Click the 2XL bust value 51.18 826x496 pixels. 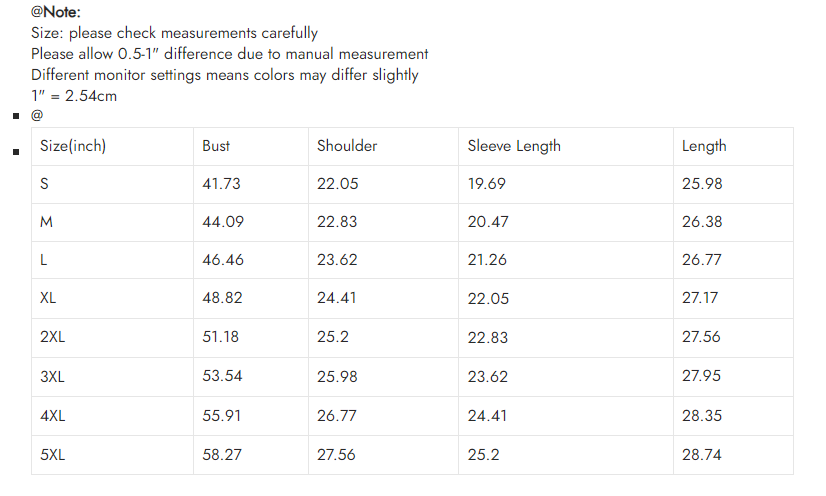221,337
